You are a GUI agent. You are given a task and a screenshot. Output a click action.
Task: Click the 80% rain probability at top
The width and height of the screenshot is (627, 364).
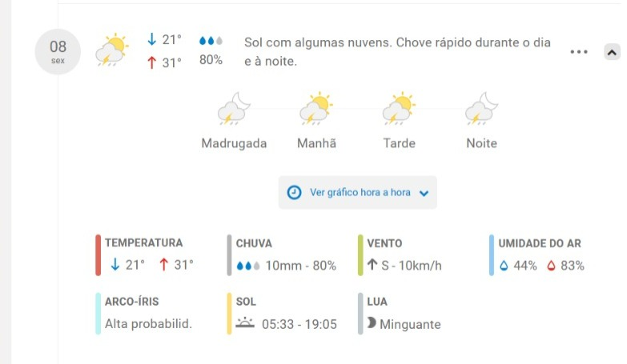(211, 60)
